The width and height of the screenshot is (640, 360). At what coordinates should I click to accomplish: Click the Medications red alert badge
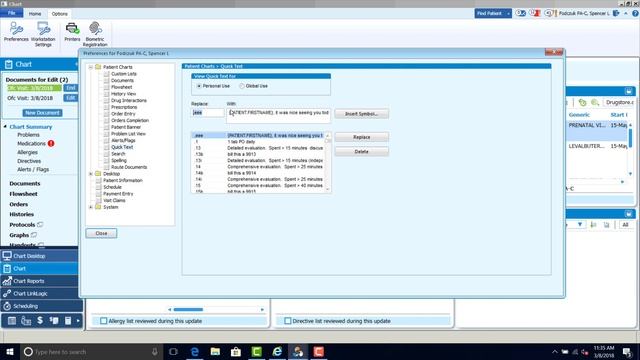click(51, 143)
